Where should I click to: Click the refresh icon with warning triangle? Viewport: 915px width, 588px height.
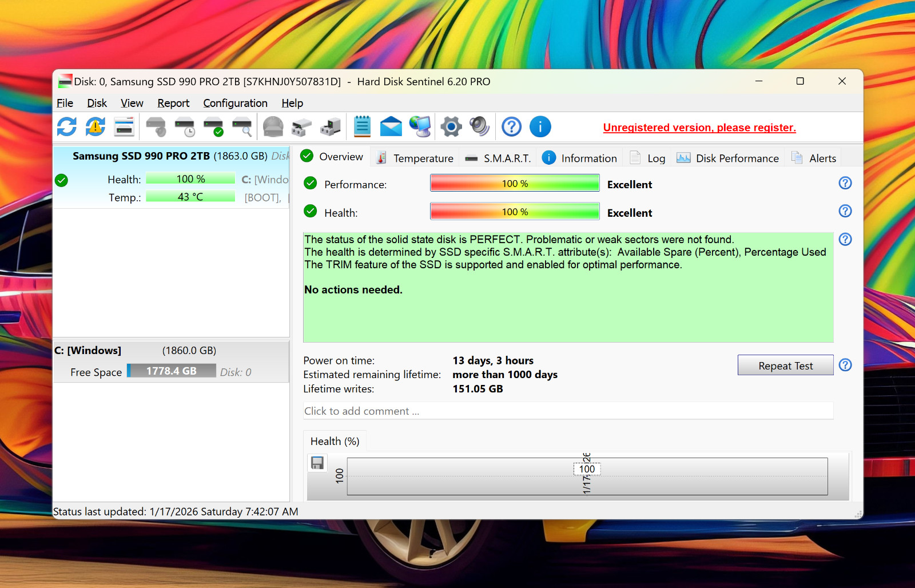pyautogui.click(x=96, y=126)
